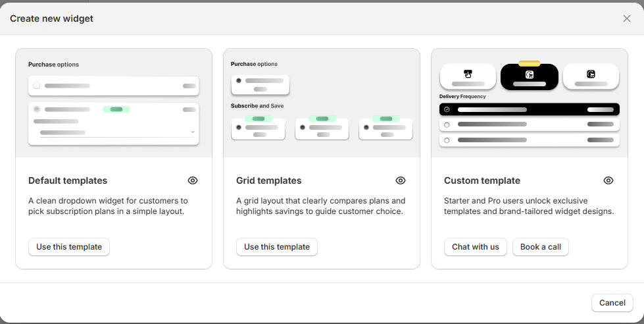Viewport: 644px width, 324px height.
Task: Click the Chat with us button
Action: 476,247
